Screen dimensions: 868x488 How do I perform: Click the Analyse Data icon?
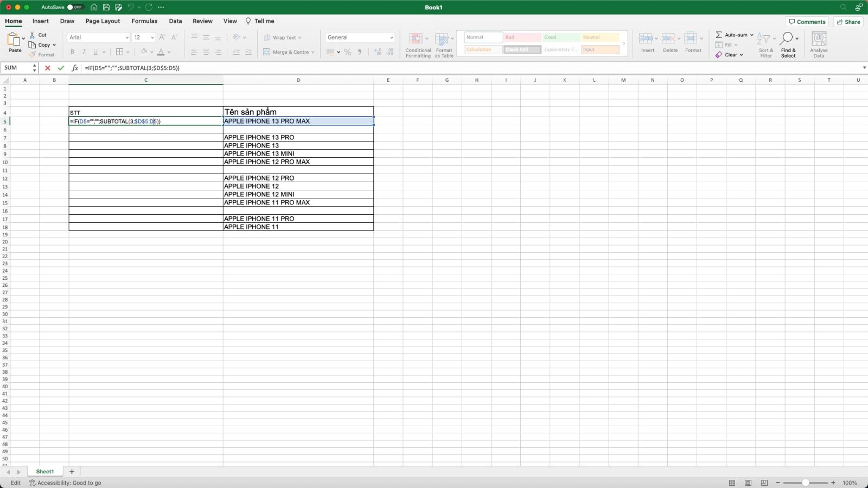[x=819, y=44]
